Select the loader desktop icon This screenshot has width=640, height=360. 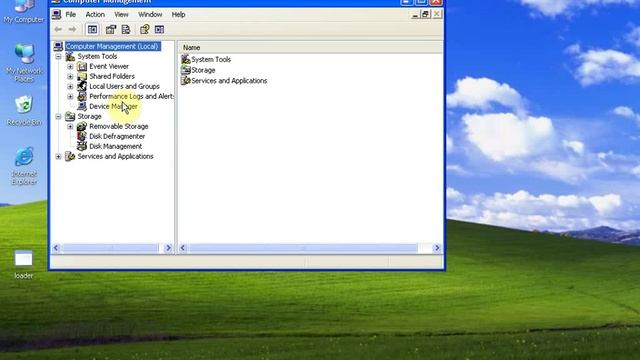24,264
